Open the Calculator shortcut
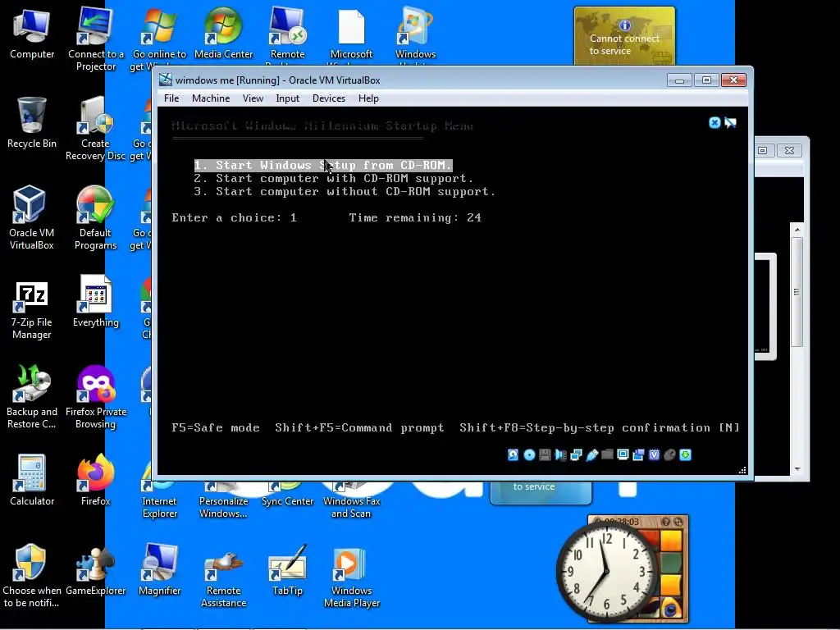Screen dimensions: 840x630 coord(32,480)
